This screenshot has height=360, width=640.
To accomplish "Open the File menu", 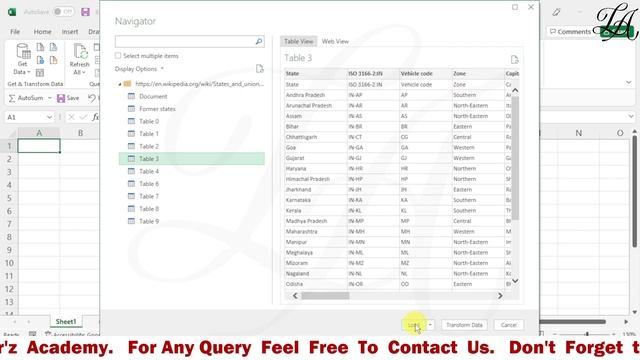I will 15,31.
